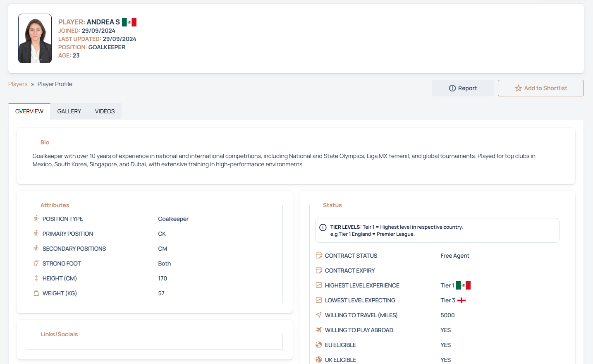Open the Videos tab
Image resolution: width=593 pixels, height=364 pixels.
[x=105, y=111]
